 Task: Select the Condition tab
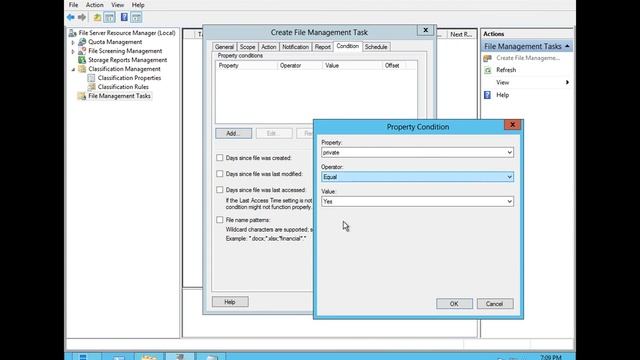(x=347, y=46)
